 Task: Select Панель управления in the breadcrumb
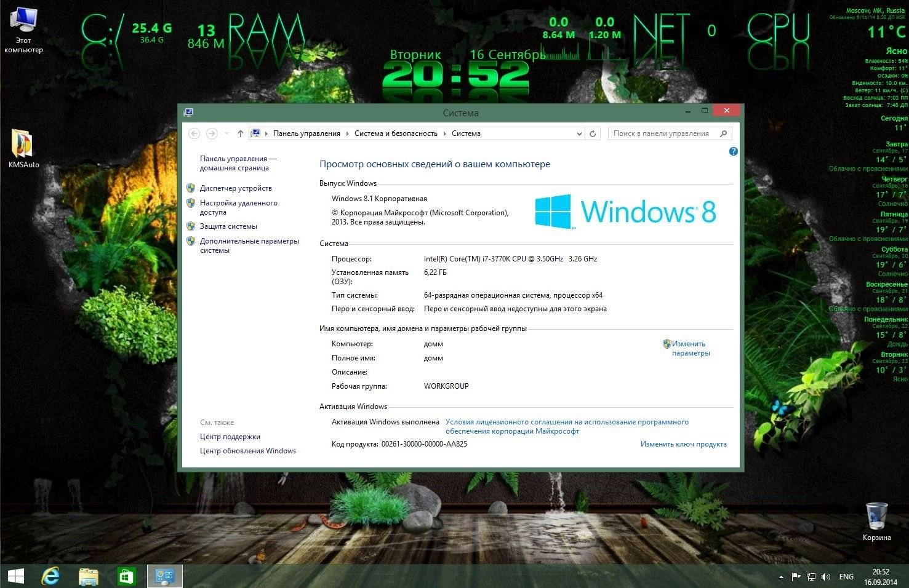pyautogui.click(x=306, y=133)
